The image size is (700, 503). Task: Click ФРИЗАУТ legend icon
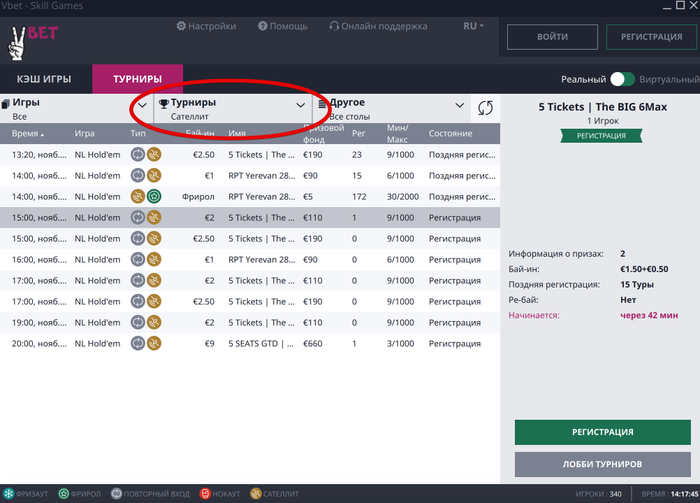click(x=8, y=494)
